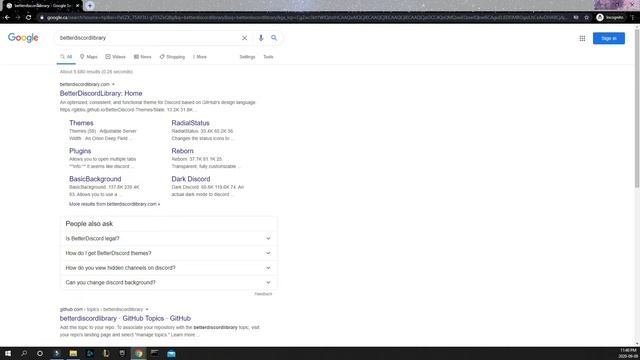Switch to Chrome in the taskbar
The height and width of the screenshot is (360, 640).
(x=139, y=353)
